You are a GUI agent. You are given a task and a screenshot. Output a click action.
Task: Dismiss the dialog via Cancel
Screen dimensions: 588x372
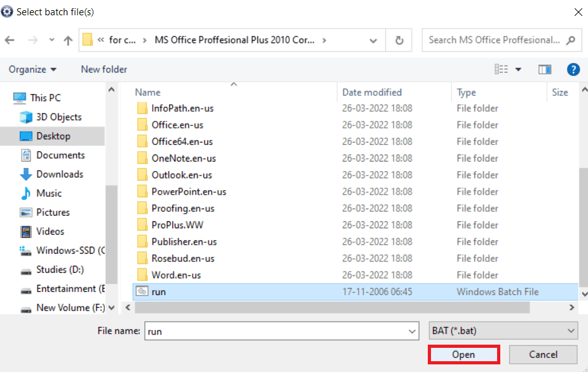[x=543, y=354]
